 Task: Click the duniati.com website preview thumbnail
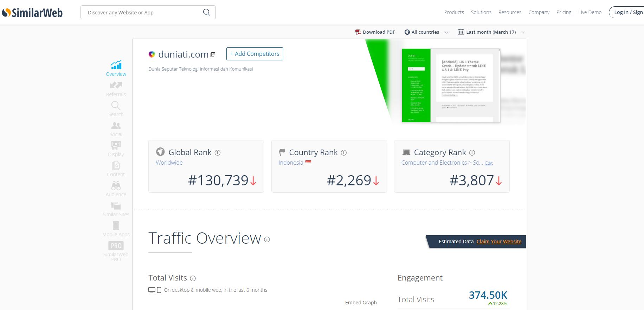[x=451, y=85]
